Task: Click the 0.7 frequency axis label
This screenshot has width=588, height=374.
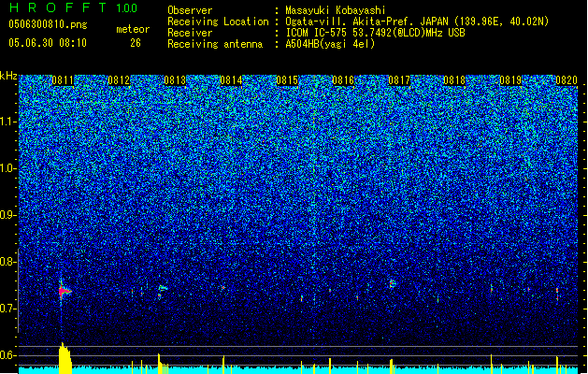Action: 8,309
